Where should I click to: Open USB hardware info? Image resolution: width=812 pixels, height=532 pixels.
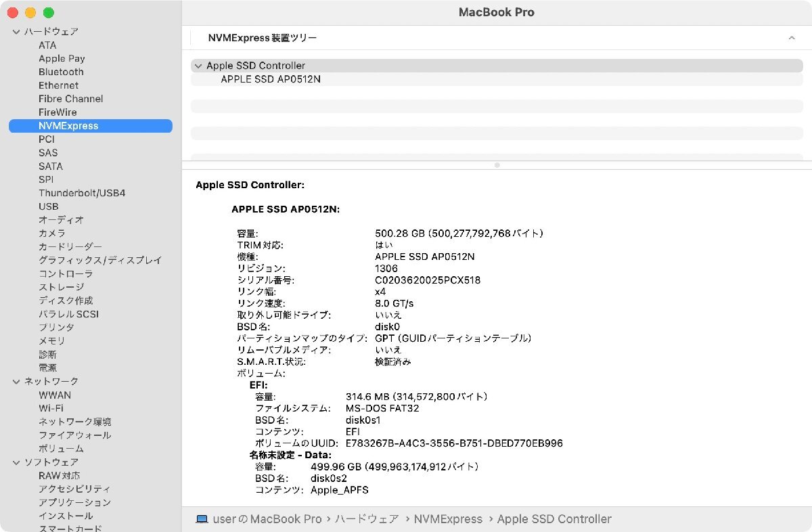[x=49, y=206]
